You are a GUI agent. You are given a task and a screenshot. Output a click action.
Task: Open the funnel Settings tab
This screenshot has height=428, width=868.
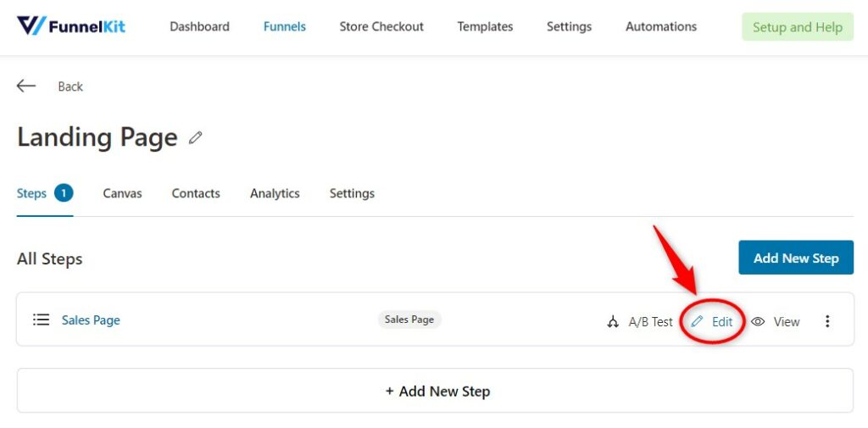352,193
